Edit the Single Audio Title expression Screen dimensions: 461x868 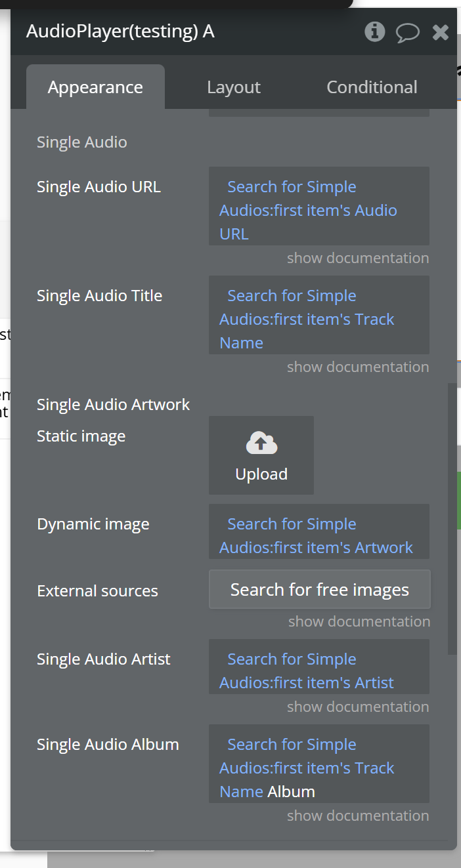click(x=319, y=319)
